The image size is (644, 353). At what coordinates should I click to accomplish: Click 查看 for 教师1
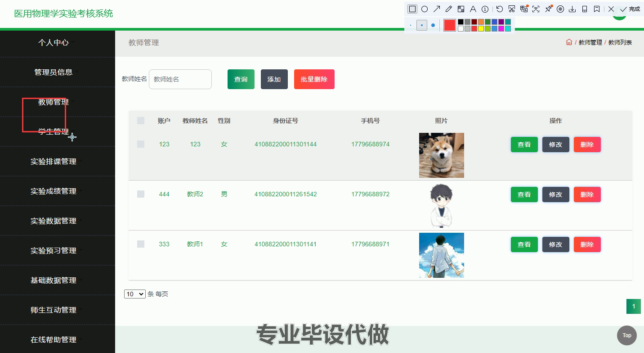click(524, 244)
